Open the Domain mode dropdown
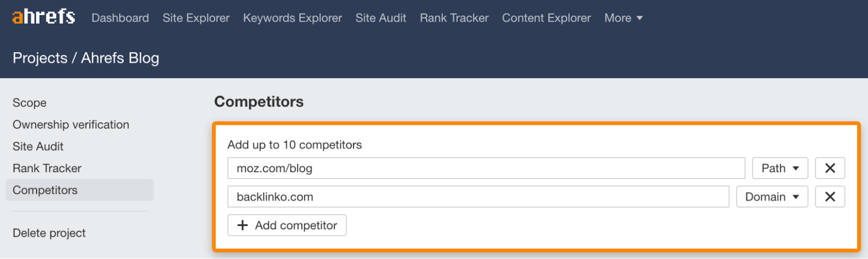 point(771,197)
